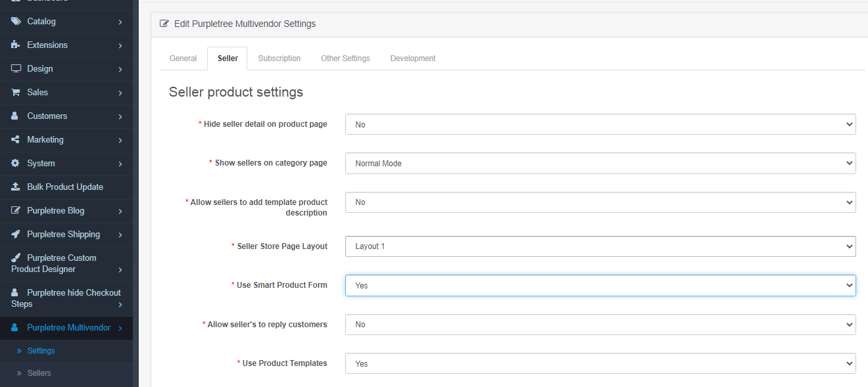The image size is (868, 387).
Task: Click the Hide seller detail on product page label
Action: (x=265, y=124)
